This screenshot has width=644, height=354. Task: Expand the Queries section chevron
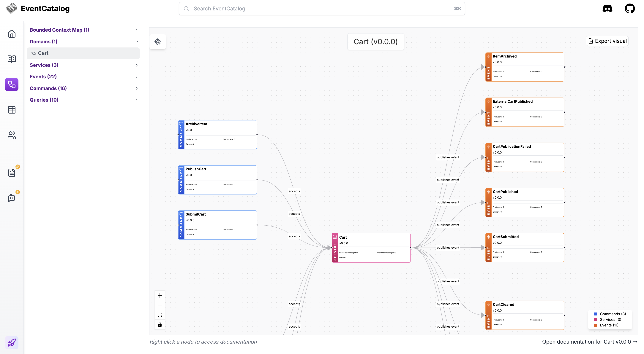137,100
